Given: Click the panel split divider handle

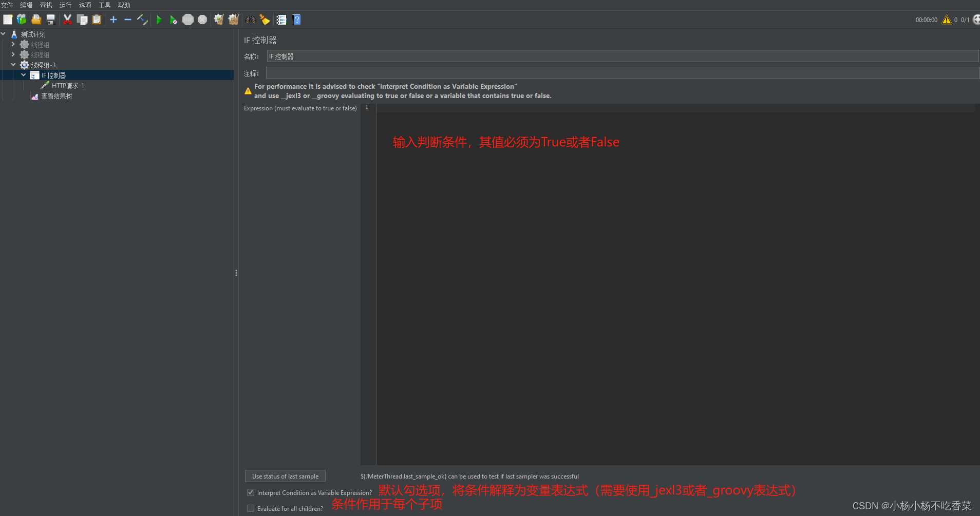Looking at the screenshot, I should point(236,273).
